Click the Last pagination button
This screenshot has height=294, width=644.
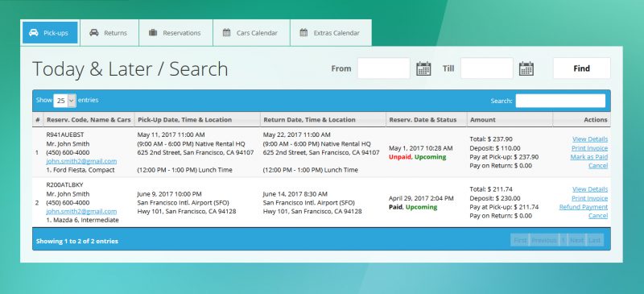pyautogui.click(x=595, y=240)
